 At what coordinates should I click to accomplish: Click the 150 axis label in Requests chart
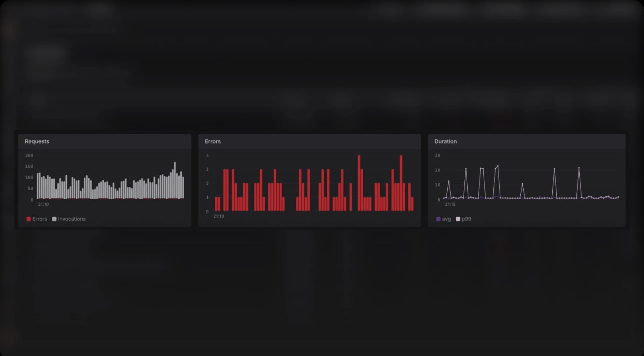[x=29, y=166]
